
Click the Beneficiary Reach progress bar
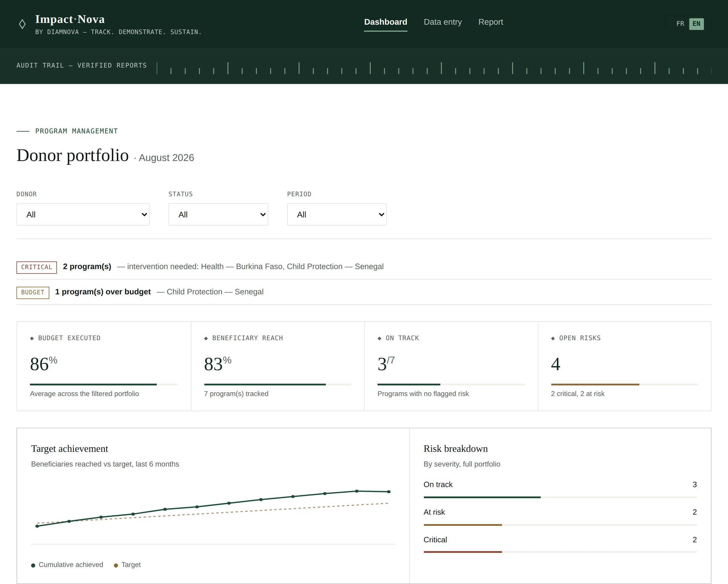coord(278,384)
